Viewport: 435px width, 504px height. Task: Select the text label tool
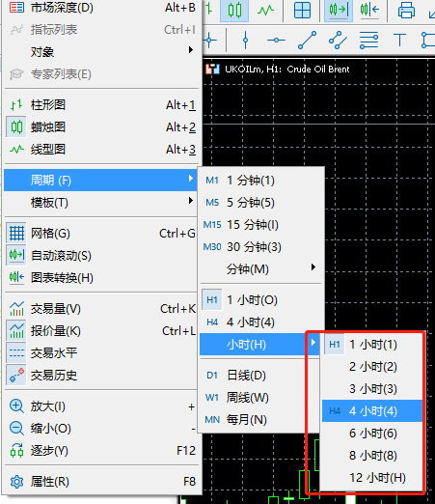click(399, 41)
